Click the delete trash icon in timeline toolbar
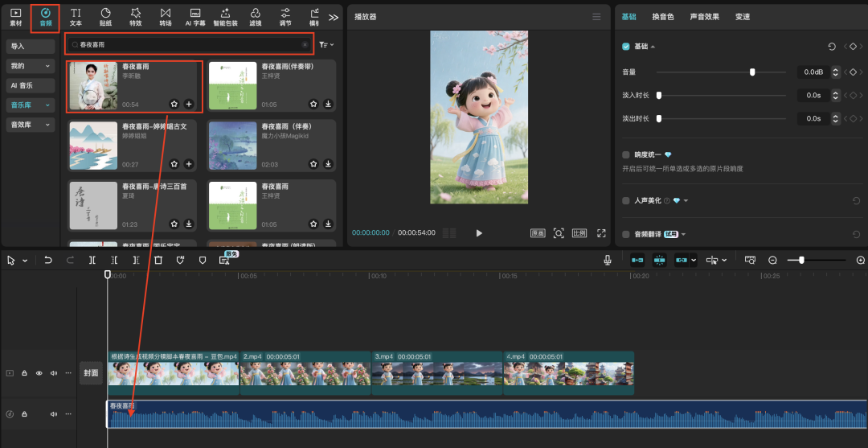 coord(158,260)
